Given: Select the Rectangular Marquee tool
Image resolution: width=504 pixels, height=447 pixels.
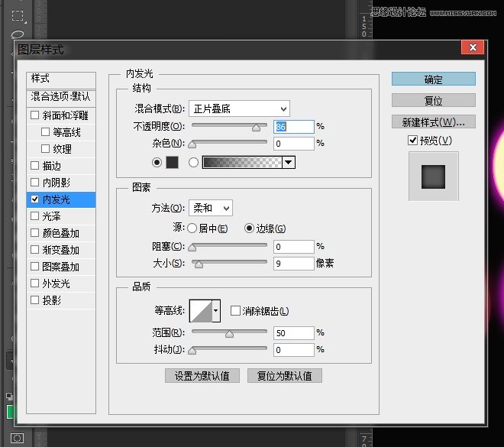Looking at the screenshot, I should click(x=18, y=15).
